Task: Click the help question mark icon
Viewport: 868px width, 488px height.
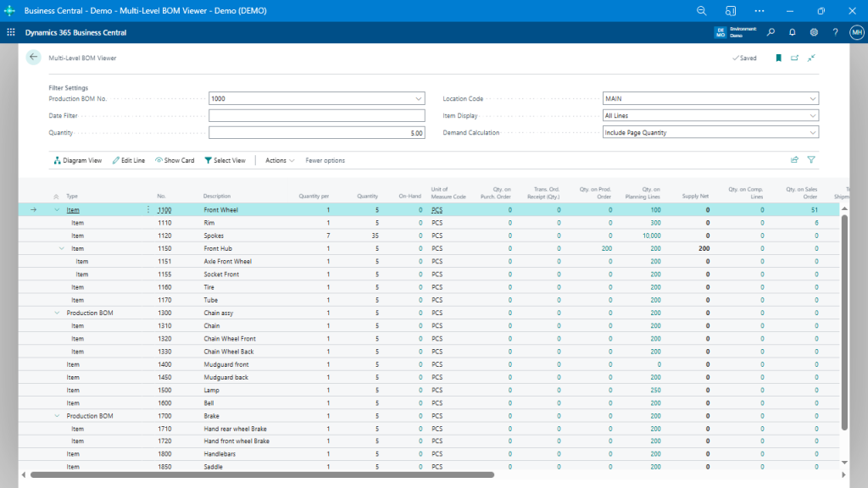Action: pyautogui.click(x=835, y=32)
